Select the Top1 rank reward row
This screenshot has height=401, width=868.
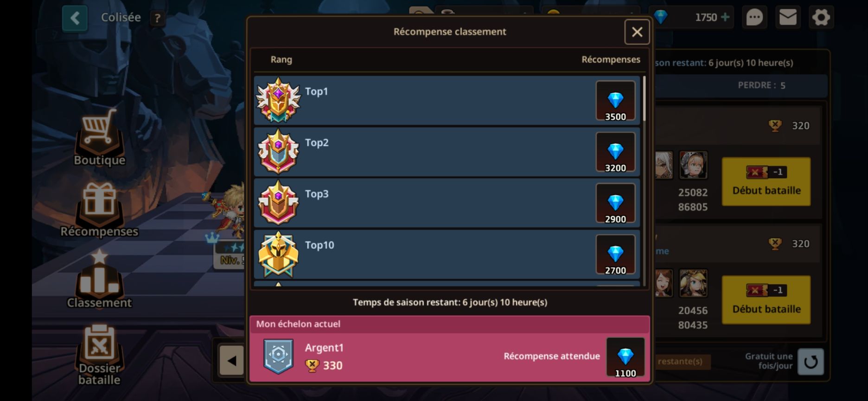coord(447,100)
